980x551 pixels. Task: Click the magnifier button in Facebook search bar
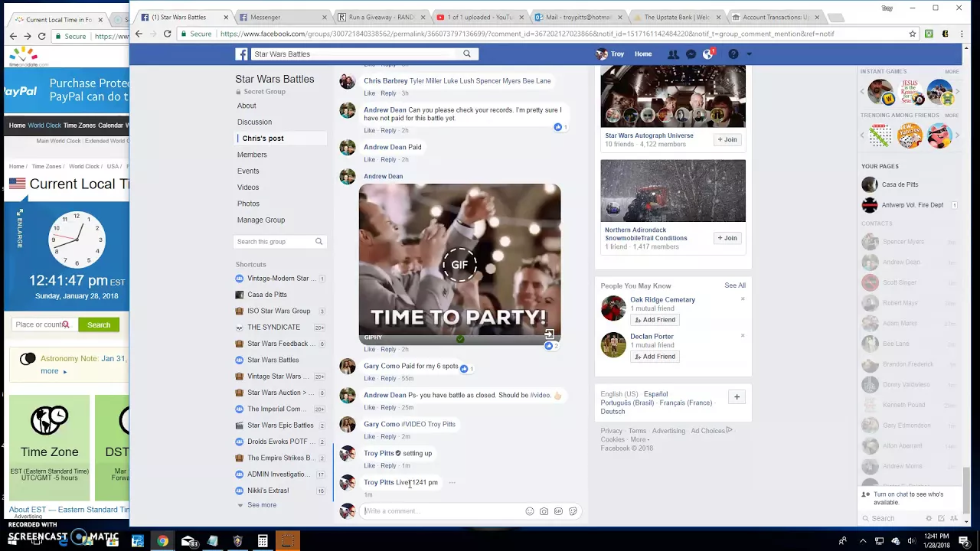[x=466, y=54]
